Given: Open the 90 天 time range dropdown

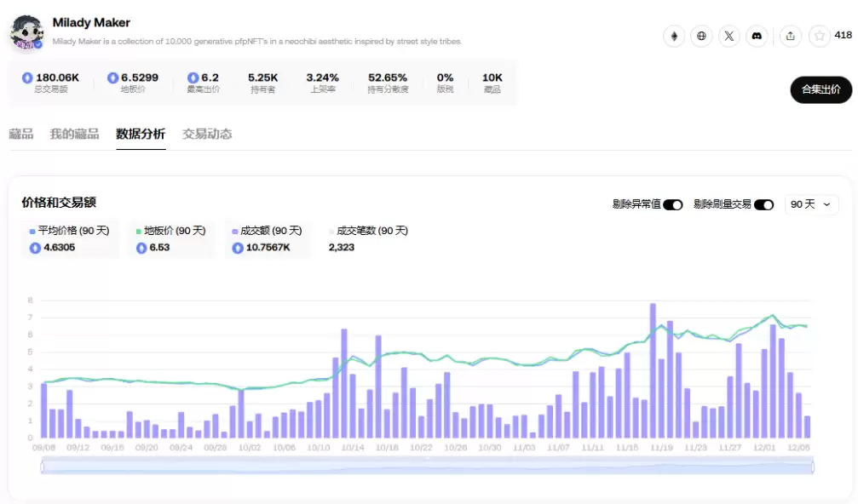Looking at the screenshot, I should coord(810,204).
